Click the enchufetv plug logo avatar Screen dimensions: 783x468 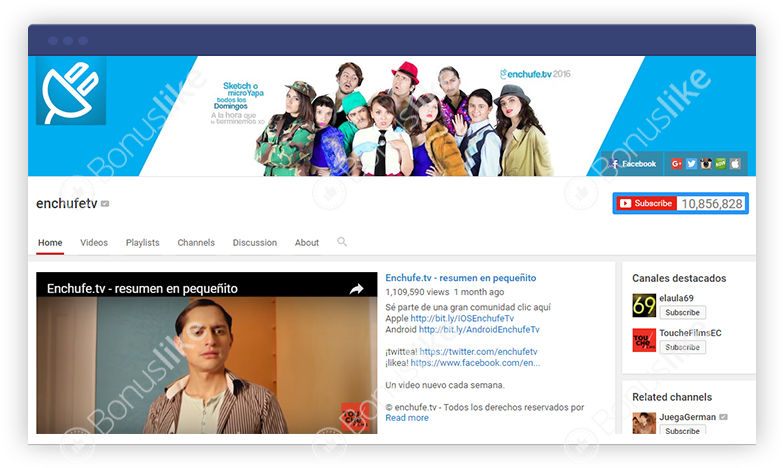click(x=71, y=90)
